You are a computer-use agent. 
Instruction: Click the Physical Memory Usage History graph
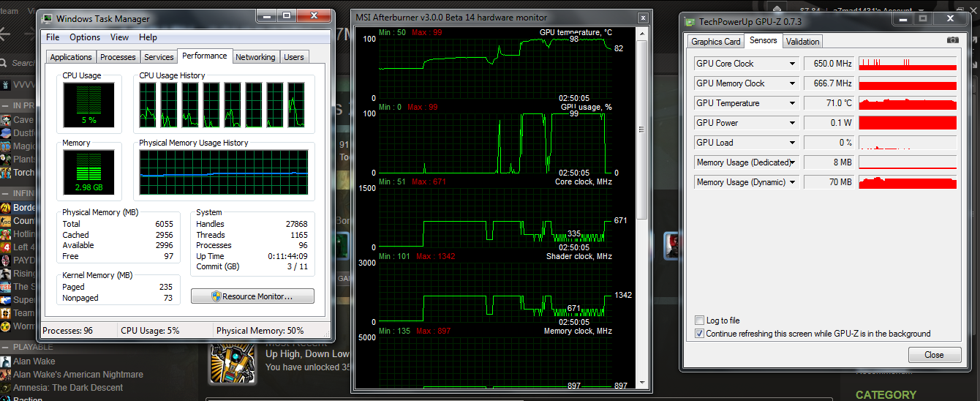[223, 172]
